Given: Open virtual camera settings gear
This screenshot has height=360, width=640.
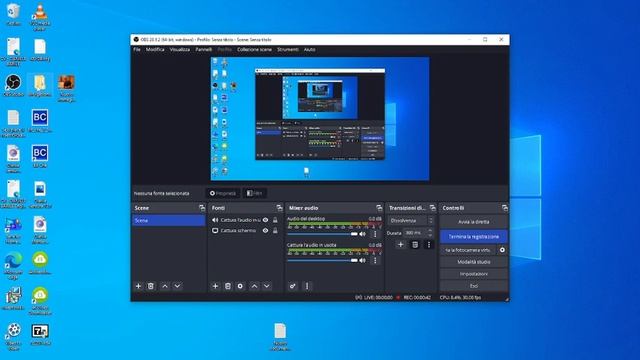Looking at the screenshot, I should pyautogui.click(x=502, y=250).
